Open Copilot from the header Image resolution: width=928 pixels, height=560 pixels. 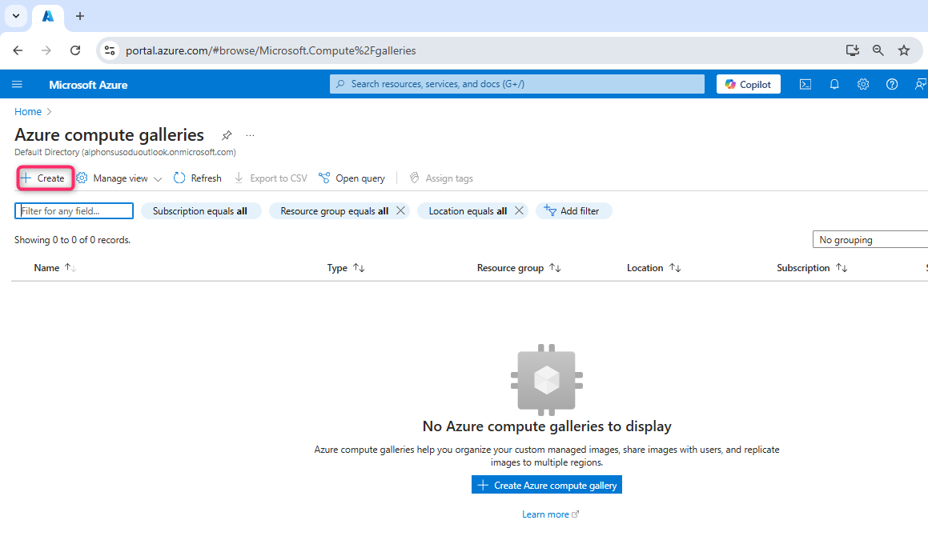(x=748, y=84)
